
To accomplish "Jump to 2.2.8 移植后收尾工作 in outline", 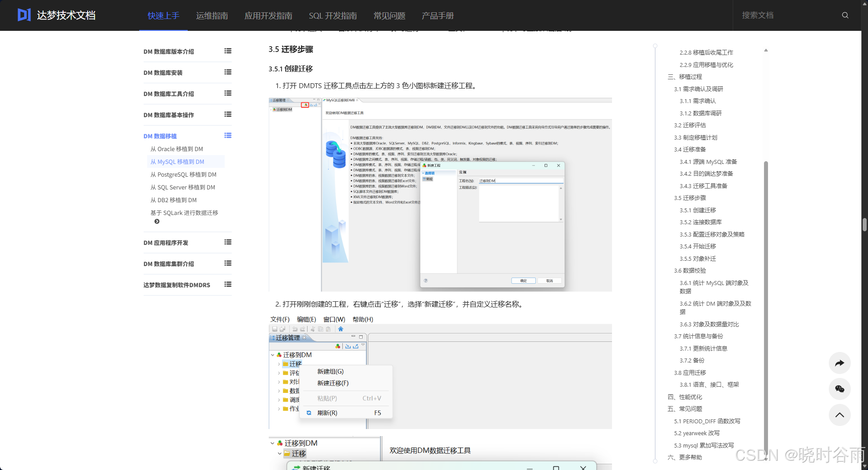I will pos(706,53).
